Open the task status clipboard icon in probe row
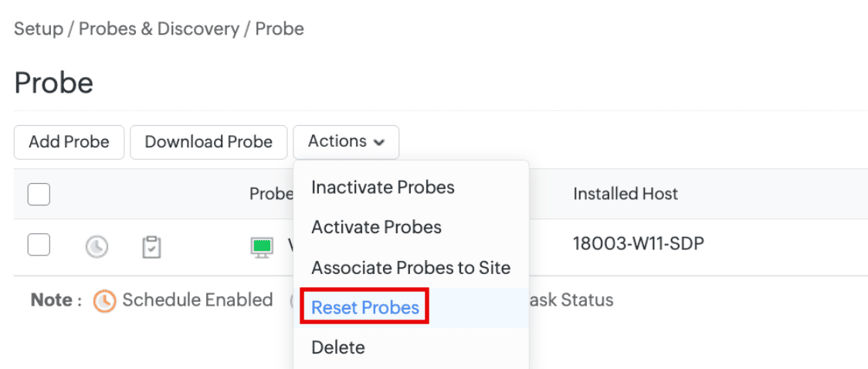The width and height of the screenshot is (868, 369). 151,247
